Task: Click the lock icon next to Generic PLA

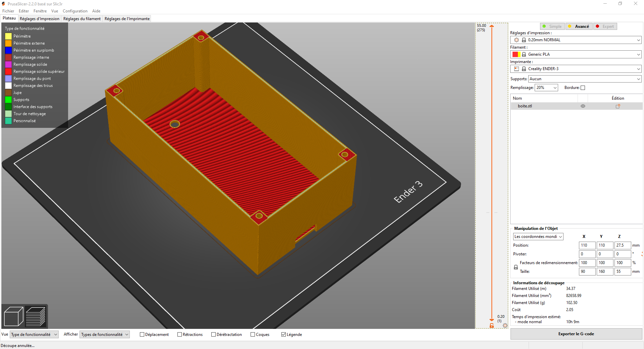Action: pos(524,54)
